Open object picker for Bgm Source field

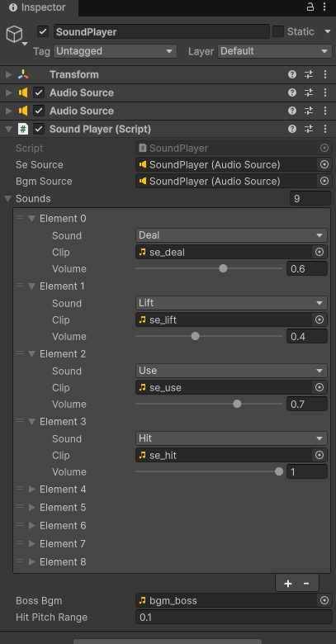pyautogui.click(x=324, y=181)
